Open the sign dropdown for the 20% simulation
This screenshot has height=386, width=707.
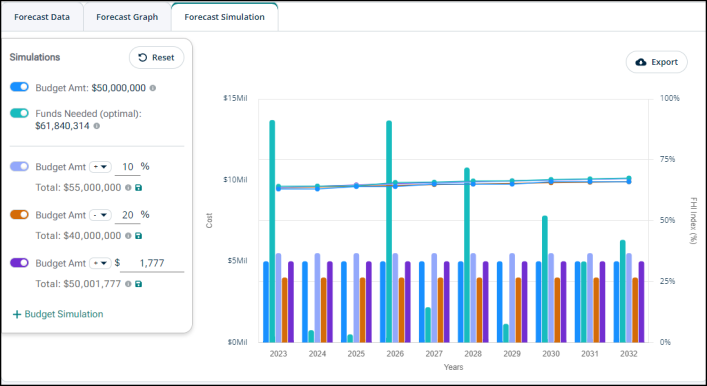pyautogui.click(x=100, y=215)
